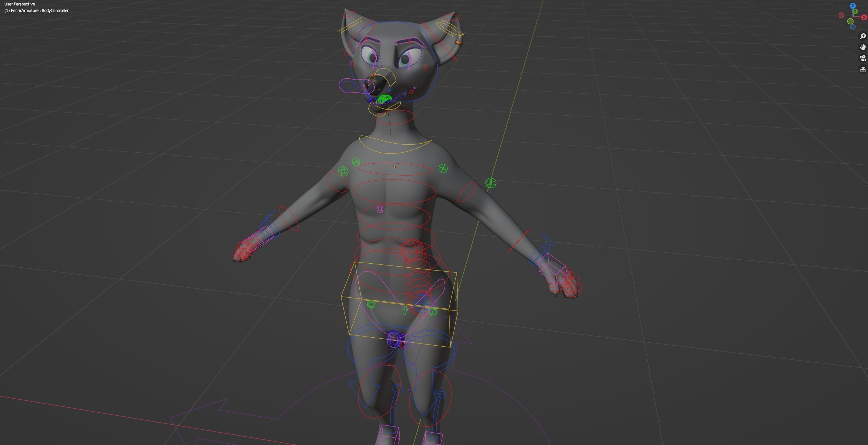The height and width of the screenshot is (445, 868).
Task: Click the blue Z axis gizmo handle
Action: point(852,6)
